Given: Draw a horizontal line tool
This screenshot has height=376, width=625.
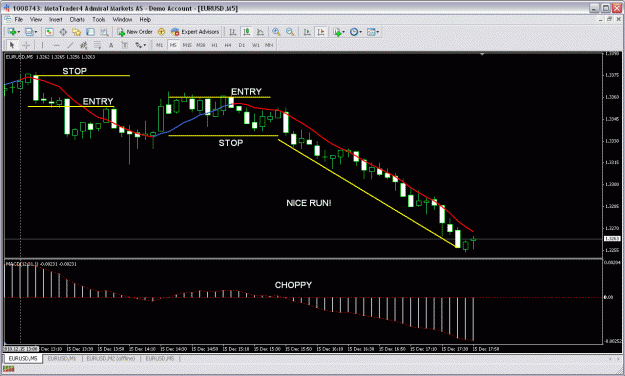Looking at the screenshot, I should point(56,45).
